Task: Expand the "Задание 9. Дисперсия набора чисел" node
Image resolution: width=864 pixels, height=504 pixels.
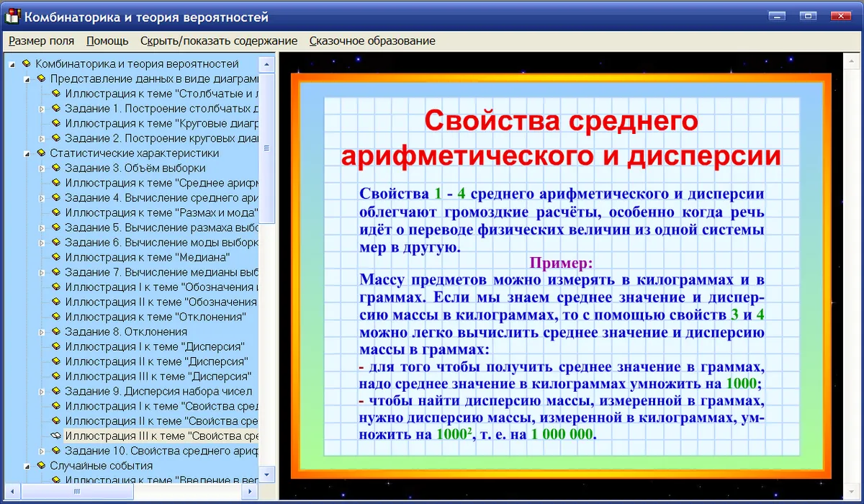Action: coord(42,391)
